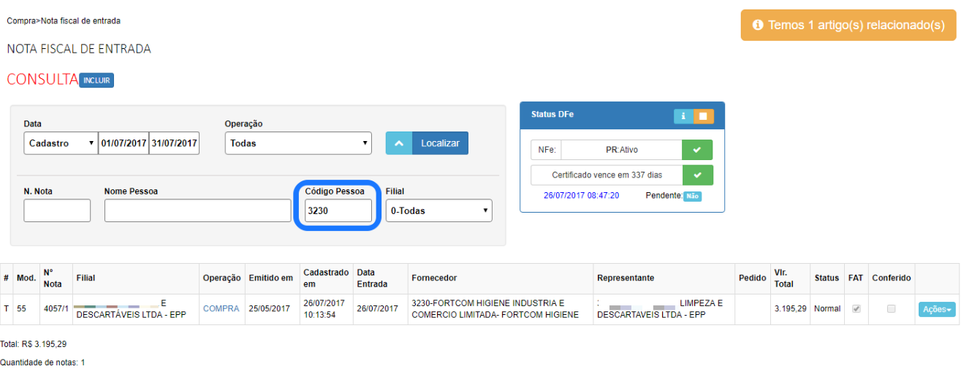Click the N. Nota input field

[57, 210]
